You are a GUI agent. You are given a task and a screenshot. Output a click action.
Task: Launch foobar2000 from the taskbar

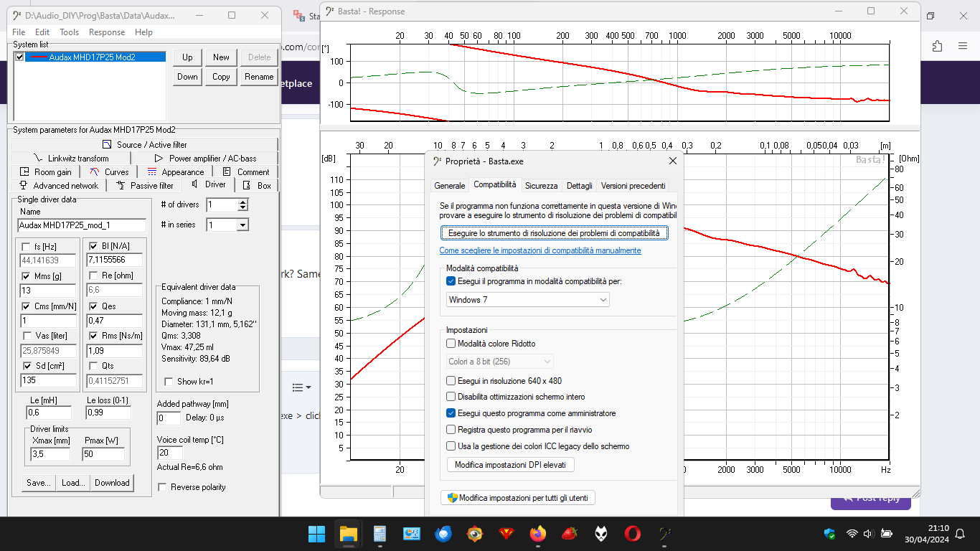click(601, 534)
